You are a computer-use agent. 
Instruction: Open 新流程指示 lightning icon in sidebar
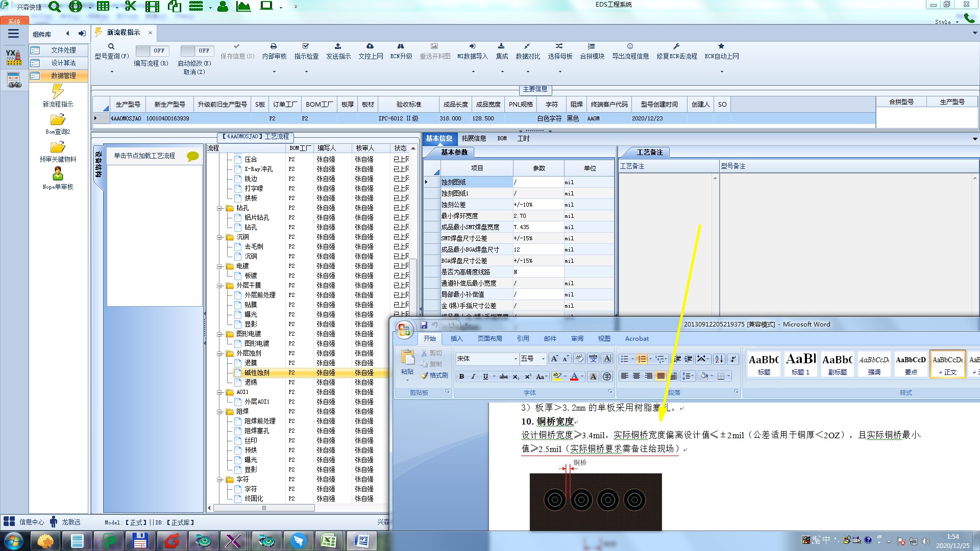pos(58,92)
